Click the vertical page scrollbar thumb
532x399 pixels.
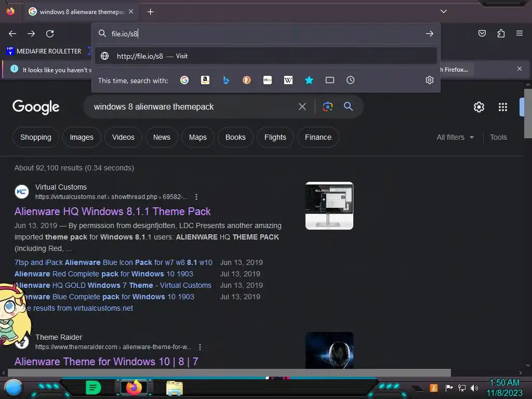click(x=528, y=113)
